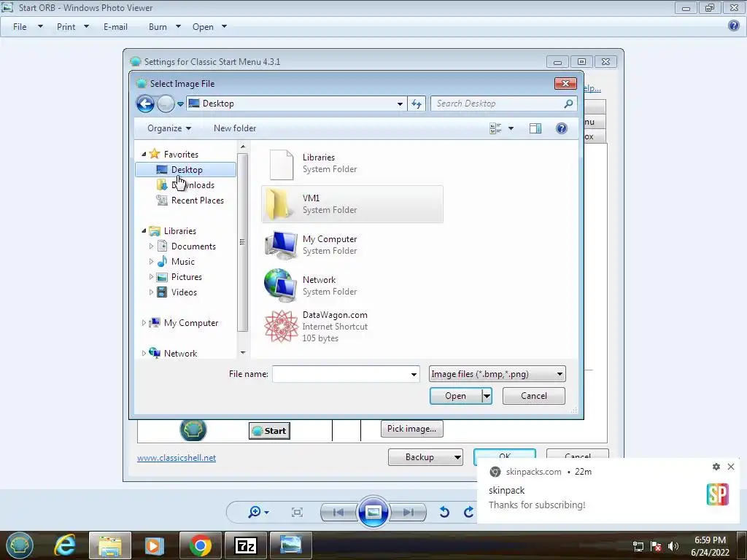Rotate image counterclockwise in Photo Viewer
Viewport: 747px width, 560px height.
click(444, 513)
